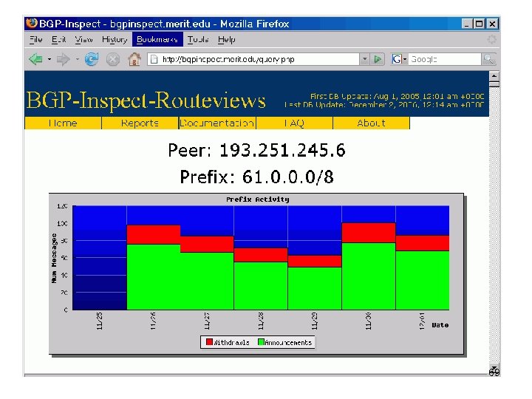Maximize the Firefox window

479,24
